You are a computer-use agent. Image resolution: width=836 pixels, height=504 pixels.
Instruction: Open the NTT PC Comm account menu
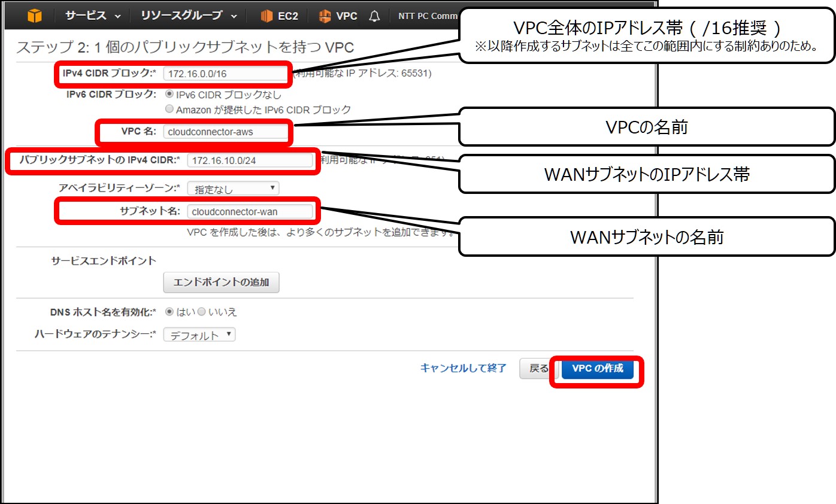point(428,16)
